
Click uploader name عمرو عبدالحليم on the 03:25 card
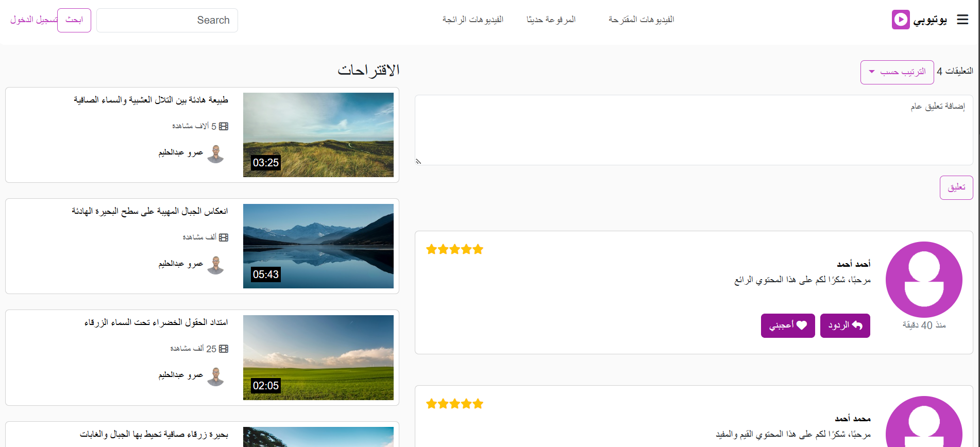point(181,152)
